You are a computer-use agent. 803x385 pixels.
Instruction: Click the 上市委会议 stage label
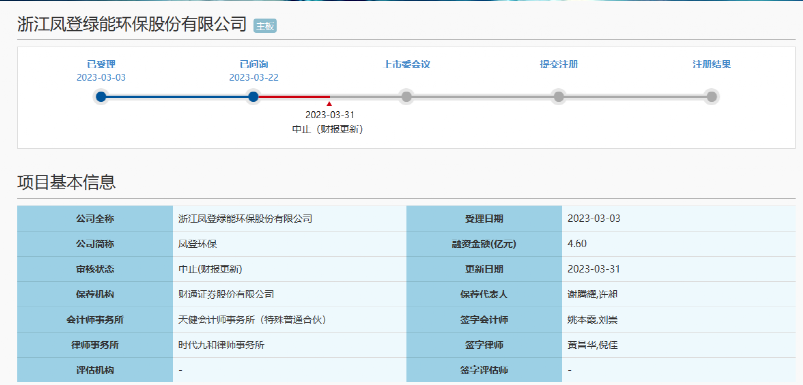pyautogui.click(x=406, y=65)
